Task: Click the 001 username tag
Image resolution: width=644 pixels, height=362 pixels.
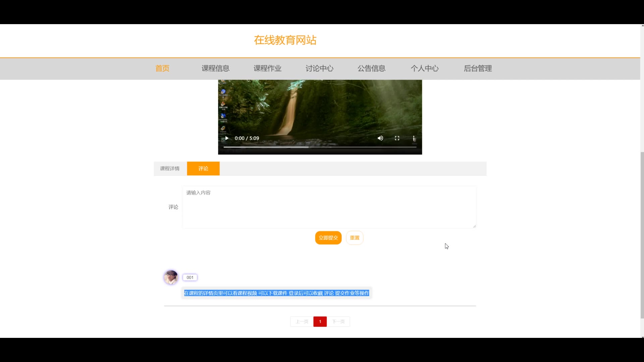Action: coord(190,278)
